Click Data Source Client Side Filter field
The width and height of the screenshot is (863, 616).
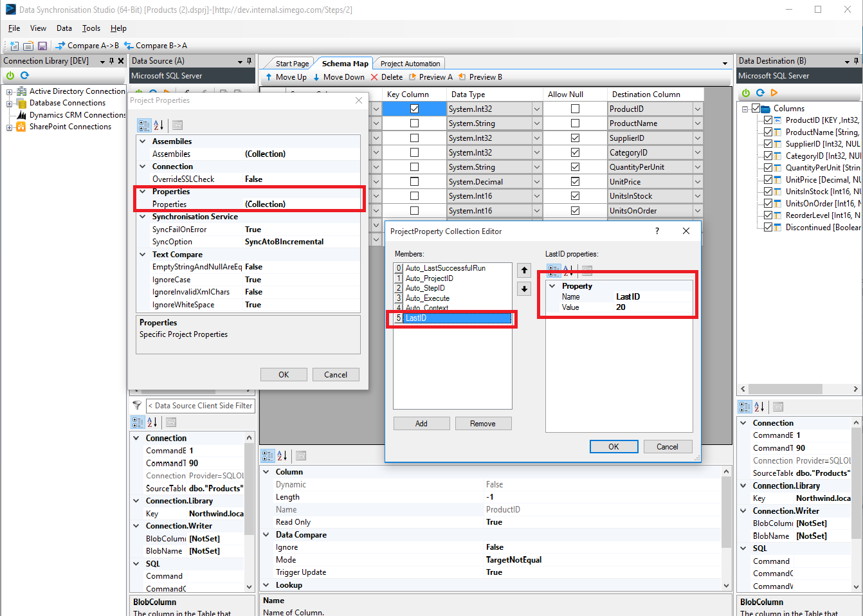[201, 406]
